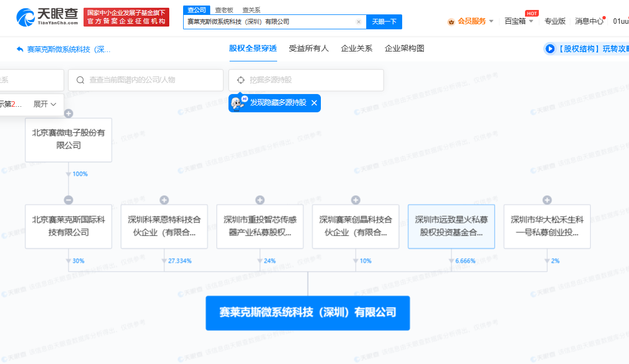
Task: Switch to the 企业架构图 tab
Action: click(x=404, y=49)
